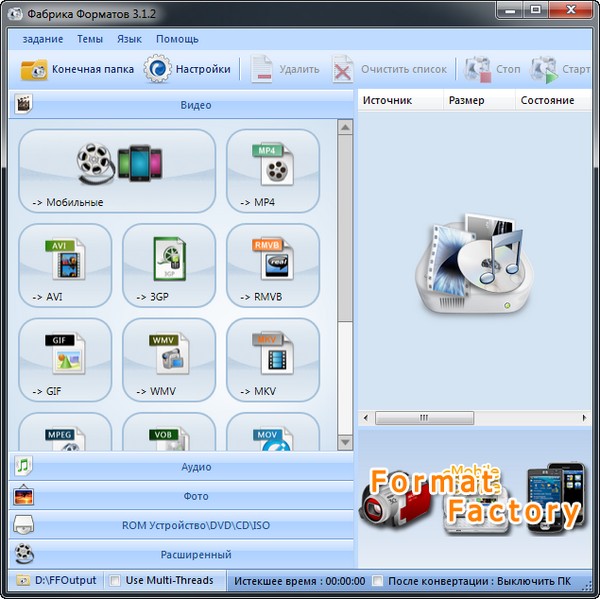Click the film reel Расширенный icon
The image size is (600, 599).
click(x=24, y=553)
